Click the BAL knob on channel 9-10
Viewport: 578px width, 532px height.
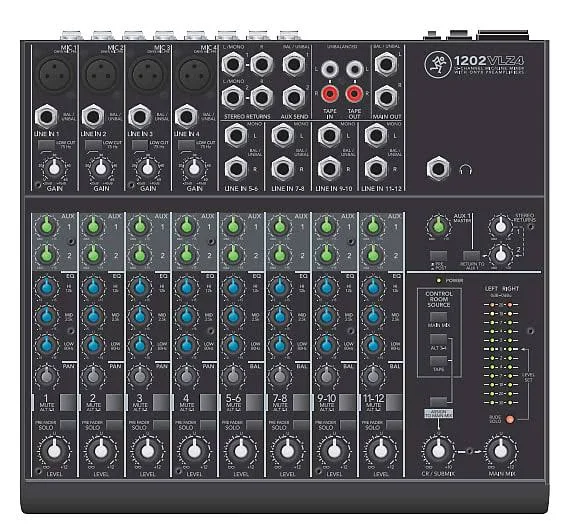coord(326,377)
